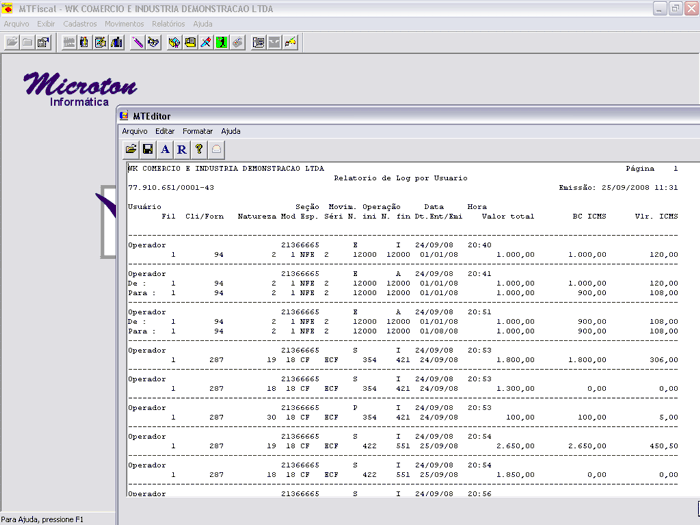Click the first open-folder icon in MTFiscal toolbar
This screenshot has height=525, width=700.
pyautogui.click(x=12, y=43)
